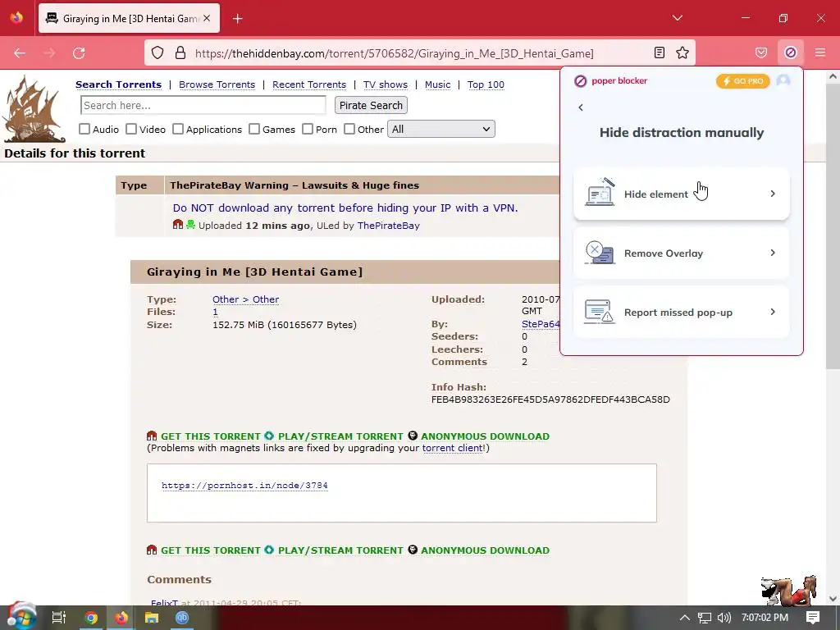Click the Save to Pocket icon
Screen dimensions: 840x630
pos(760,52)
